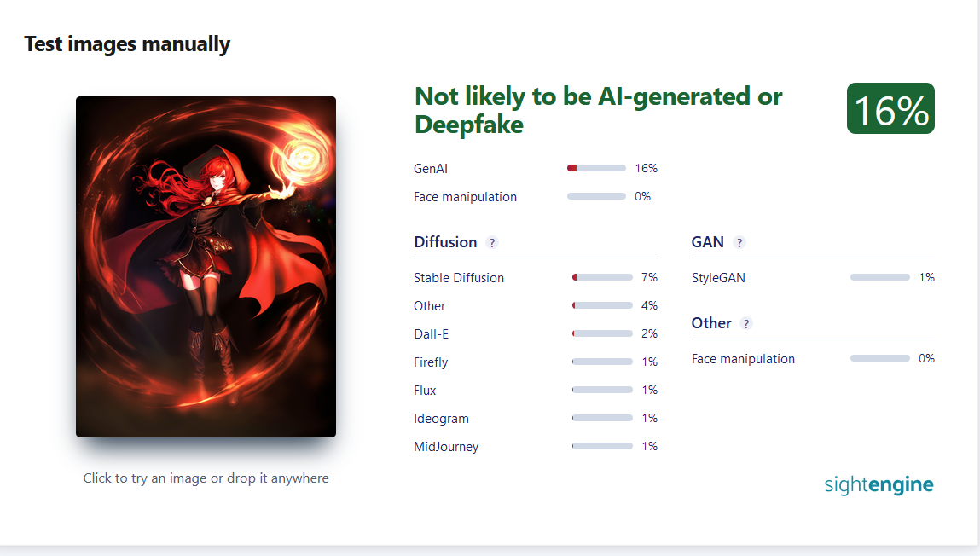Click the Diffusion section heading
This screenshot has width=980, height=556.
click(445, 242)
